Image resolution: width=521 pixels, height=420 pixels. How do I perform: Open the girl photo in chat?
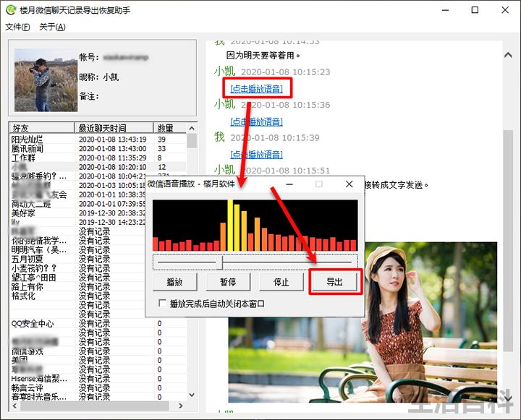(363, 322)
